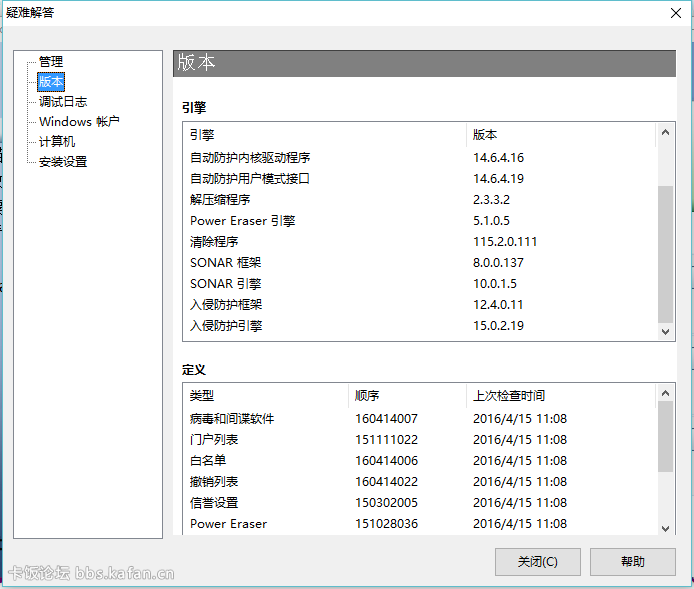Click the definitions list scroll up arrow
Screen dimensions: 694x589
tap(665, 393)
